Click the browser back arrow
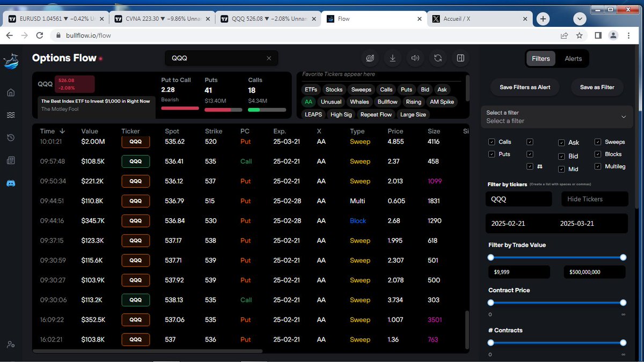Viewport: 644px width, 362px height. point(9,35)
